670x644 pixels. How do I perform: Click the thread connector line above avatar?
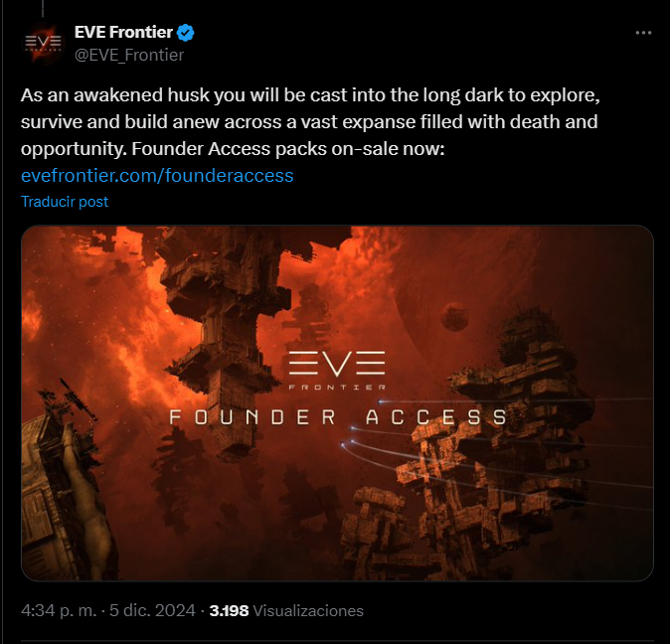tap(43, 8)
